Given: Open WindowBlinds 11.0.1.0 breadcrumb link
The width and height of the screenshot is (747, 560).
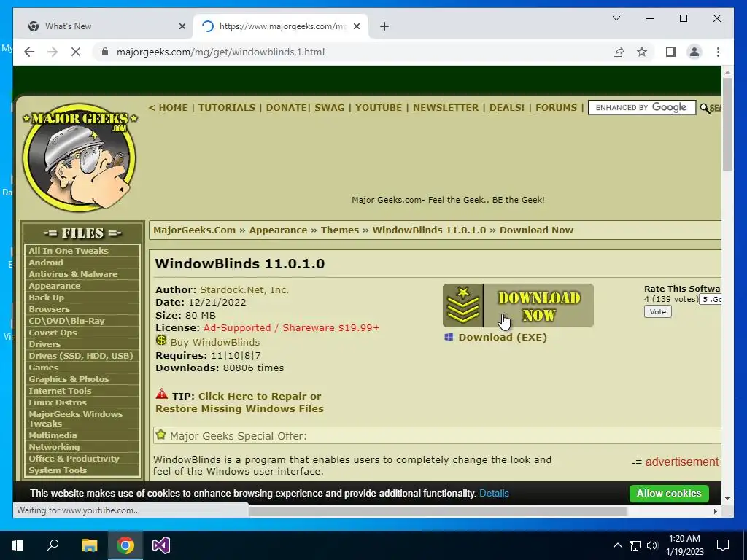Looking at the screenshot, I should point(429,230).
